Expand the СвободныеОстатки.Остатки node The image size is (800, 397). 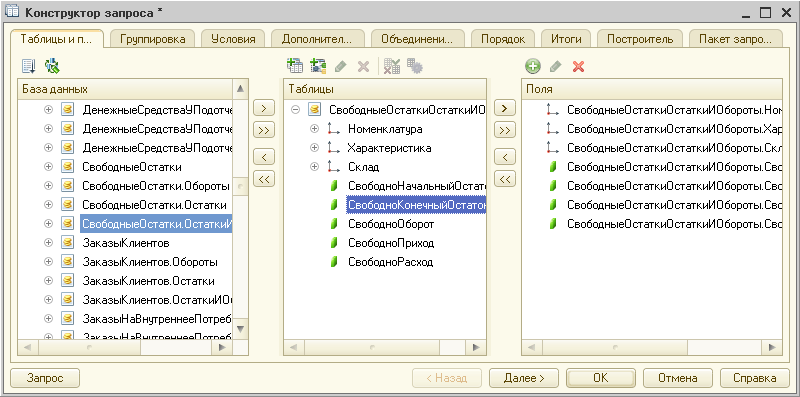tap(48, 205)
